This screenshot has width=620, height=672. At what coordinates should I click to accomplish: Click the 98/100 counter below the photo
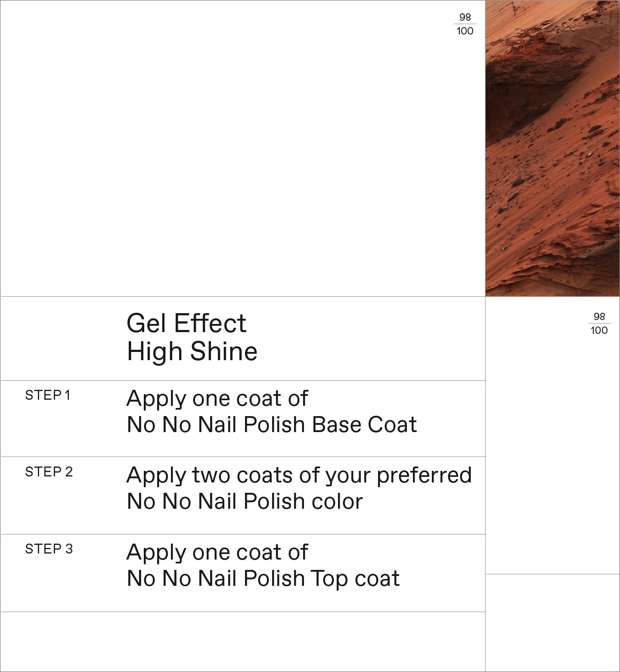(599, 324)
